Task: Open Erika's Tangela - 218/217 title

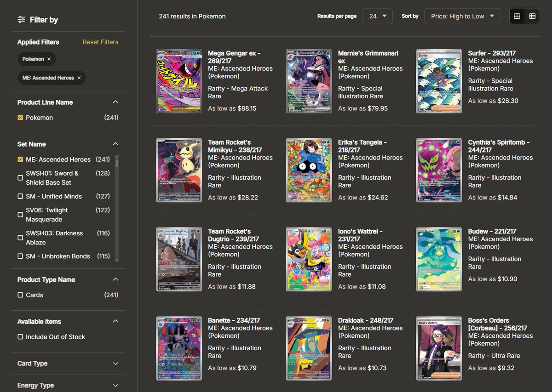Action: (362, 146)
